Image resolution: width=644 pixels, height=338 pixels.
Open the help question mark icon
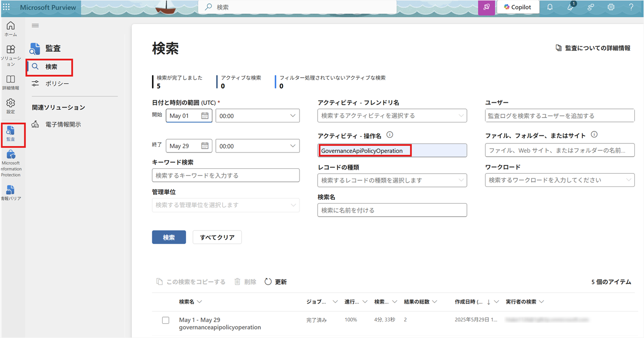tap(631, 7)
